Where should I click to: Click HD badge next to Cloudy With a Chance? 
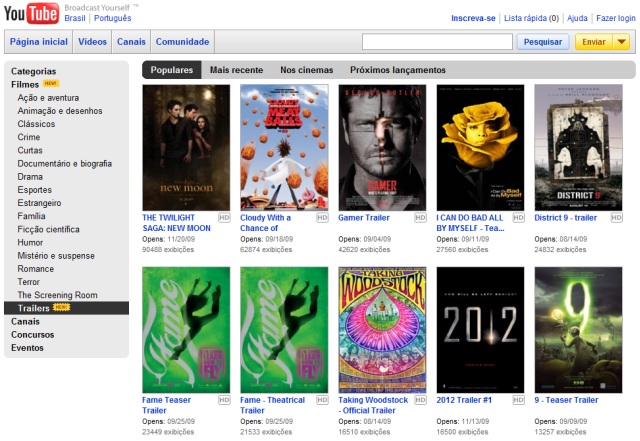point(322,218)
